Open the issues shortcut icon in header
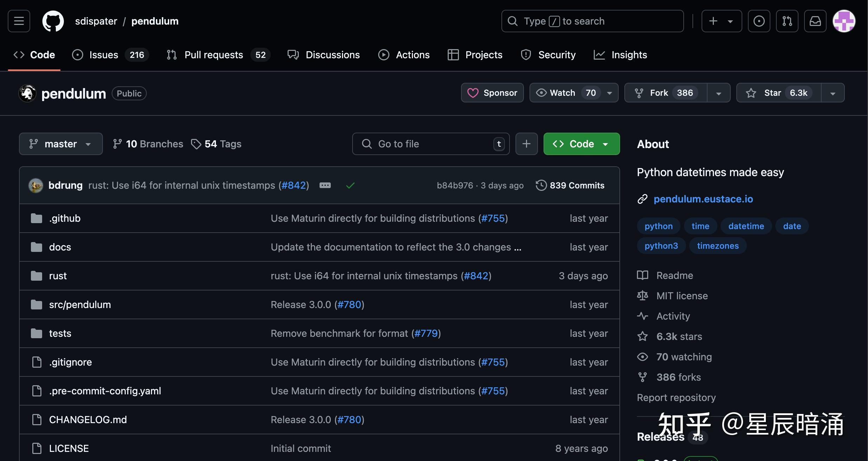This screenshot has height=461, width=868. (759, 21)
